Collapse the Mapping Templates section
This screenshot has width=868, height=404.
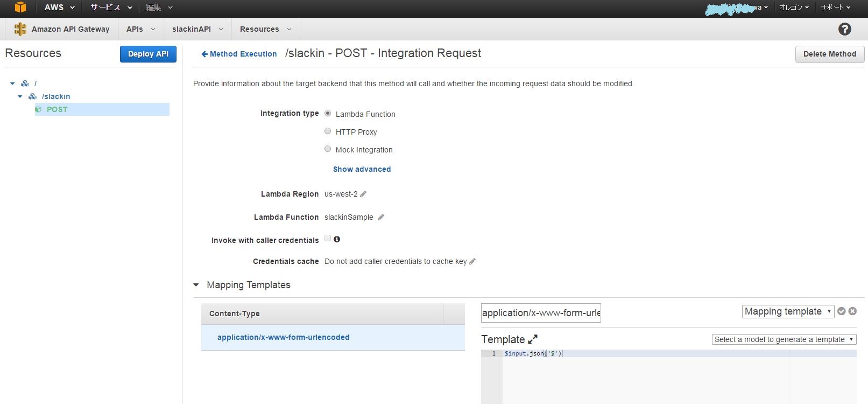(x=196, y=285)
